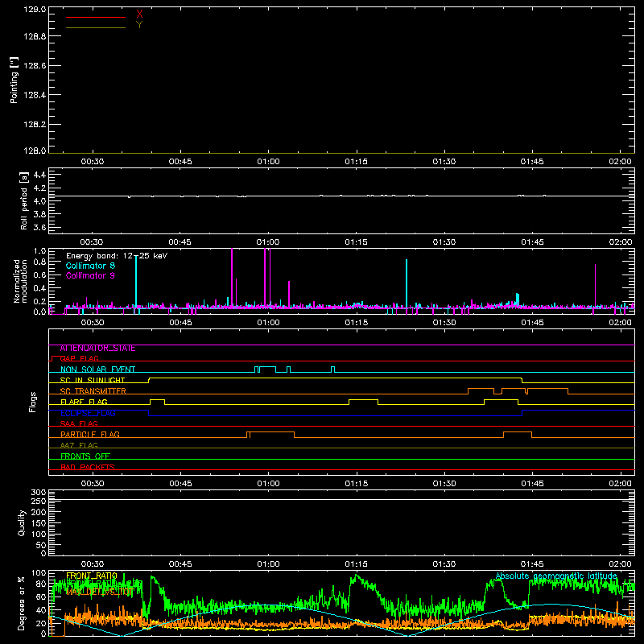Click the '3.6' roll period tick value
The width and height of the screenshot is (644, 644).
point(39,228)
